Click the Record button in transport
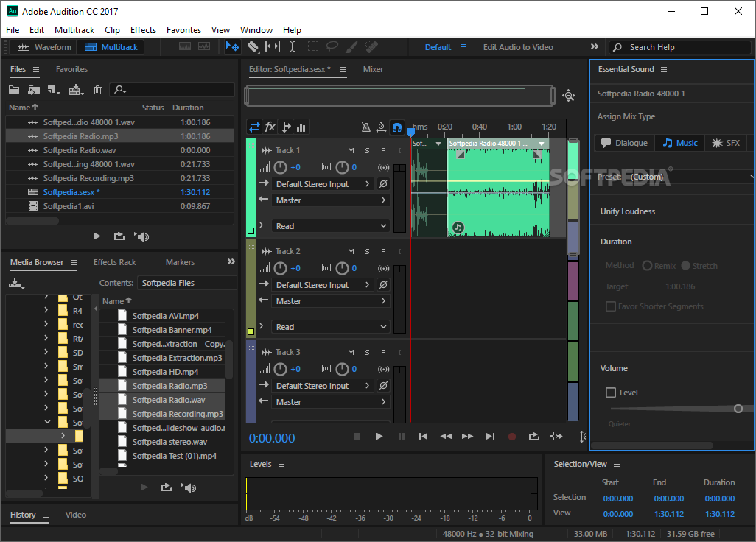This screenshot has height=542, width=756. point(512,437)
